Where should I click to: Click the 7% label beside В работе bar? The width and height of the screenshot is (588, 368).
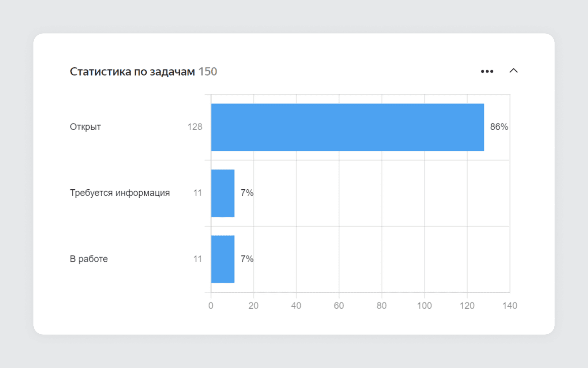tap(247, 259)
